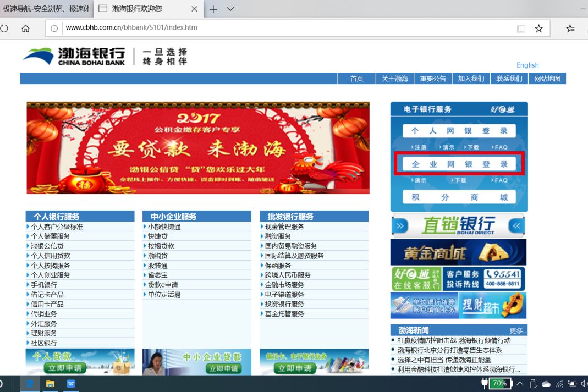
Task: Open 国际结算及融资服务 link
Action: [x=294, y=256]
